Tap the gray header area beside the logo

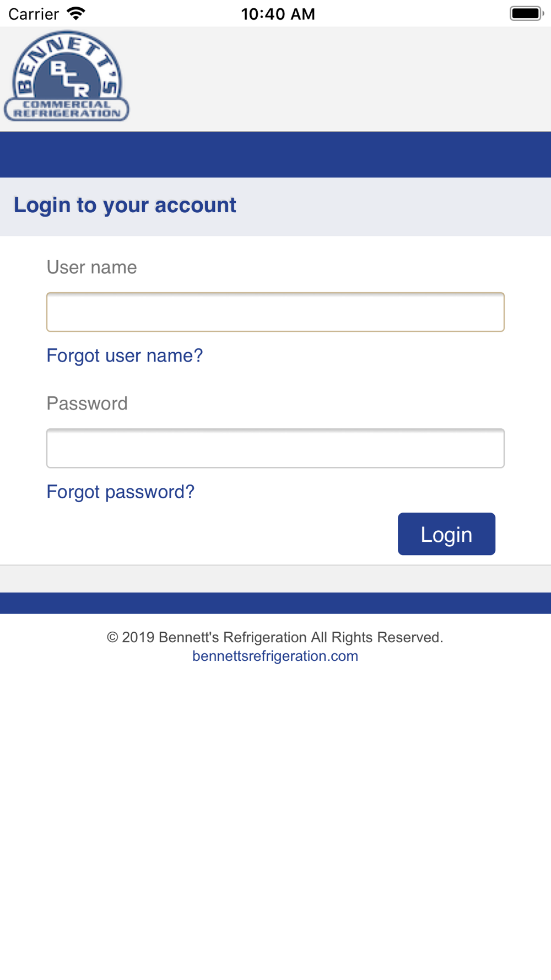[342, 79]
